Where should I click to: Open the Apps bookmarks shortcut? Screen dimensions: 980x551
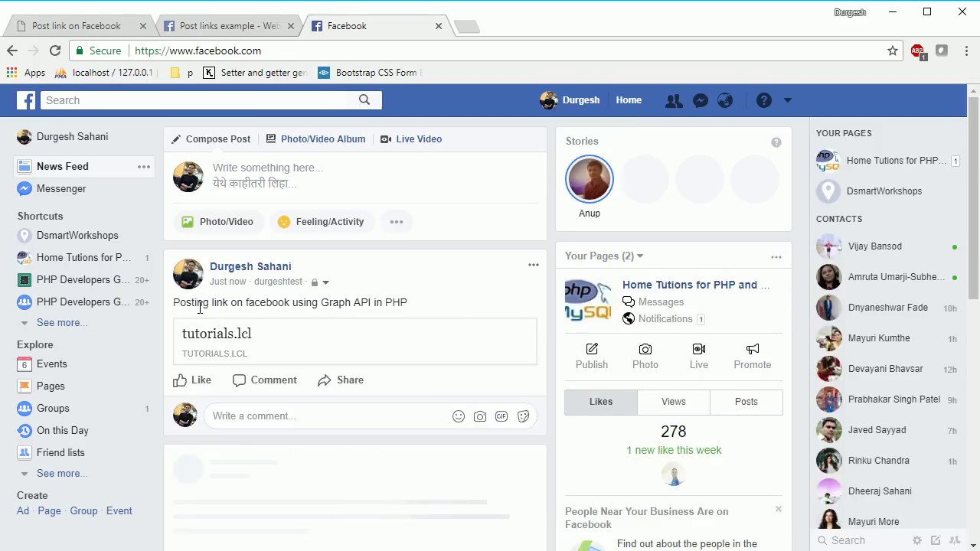pos(26,73)
